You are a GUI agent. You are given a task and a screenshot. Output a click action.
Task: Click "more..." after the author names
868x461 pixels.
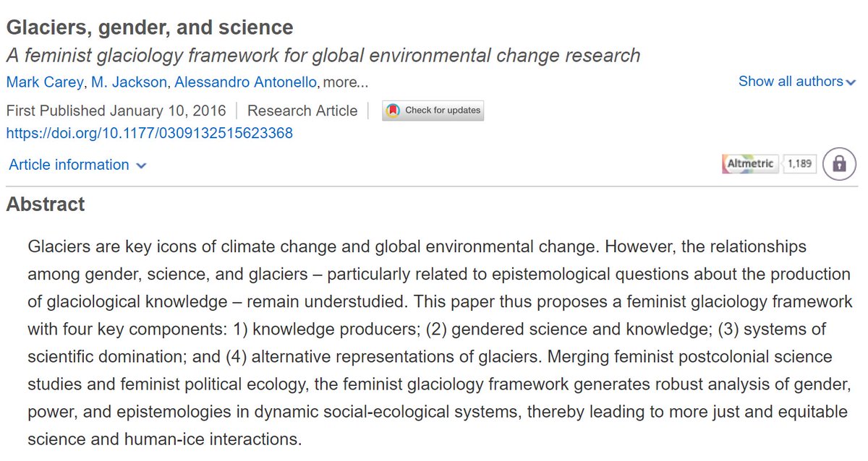point(344,82)
